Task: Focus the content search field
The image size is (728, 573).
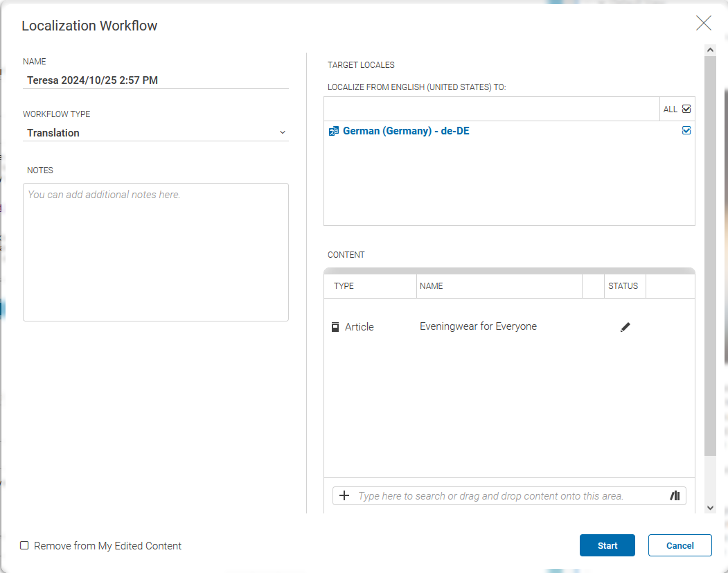Action: click(509, 496)
